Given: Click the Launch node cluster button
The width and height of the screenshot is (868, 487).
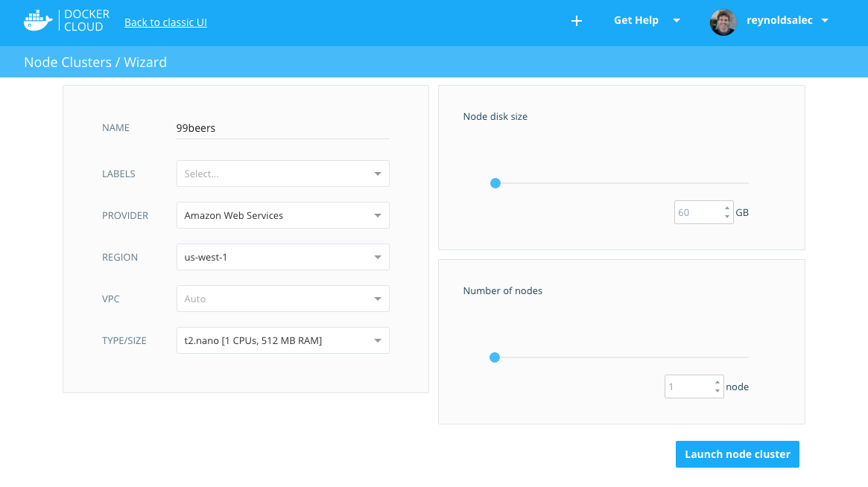Looking at the screenshot, I should (738, 454).
